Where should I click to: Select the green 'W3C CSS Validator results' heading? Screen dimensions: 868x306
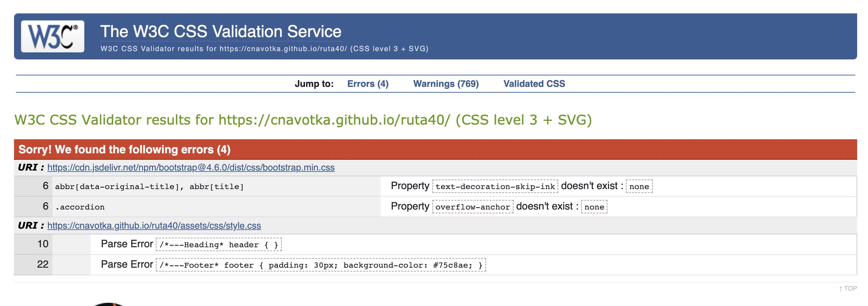[x=303, y=120]
